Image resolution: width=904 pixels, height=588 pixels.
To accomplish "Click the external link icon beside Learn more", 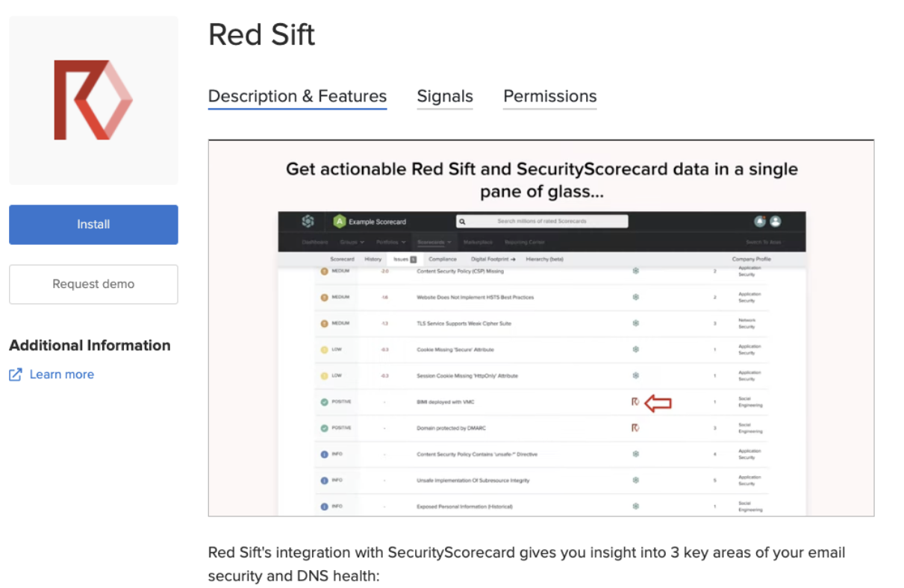I will (16, 375).
